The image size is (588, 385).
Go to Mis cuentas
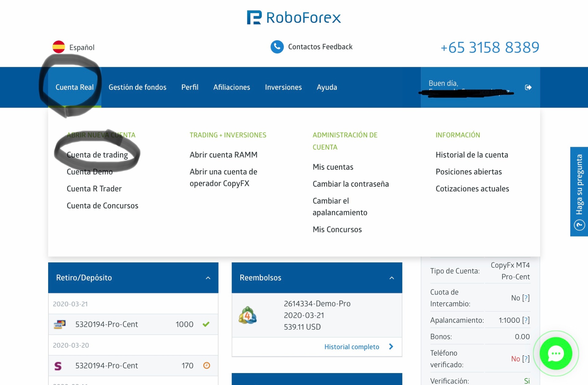[333, 167]
